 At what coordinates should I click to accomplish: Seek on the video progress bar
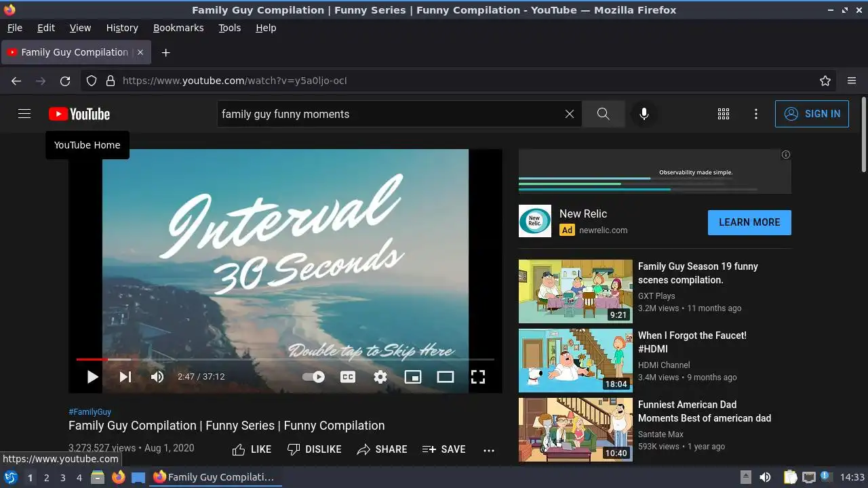(x=285, y=359)
